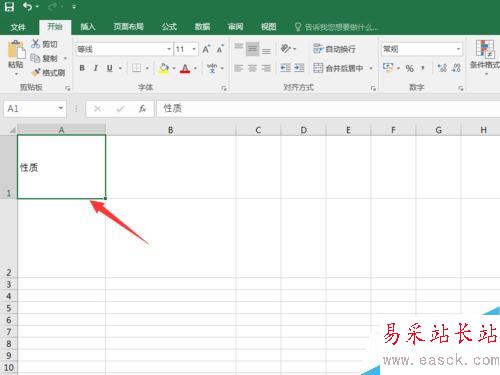Screen dimensions: 500x375
Task: Click the Borders icon
Action: 136,68
